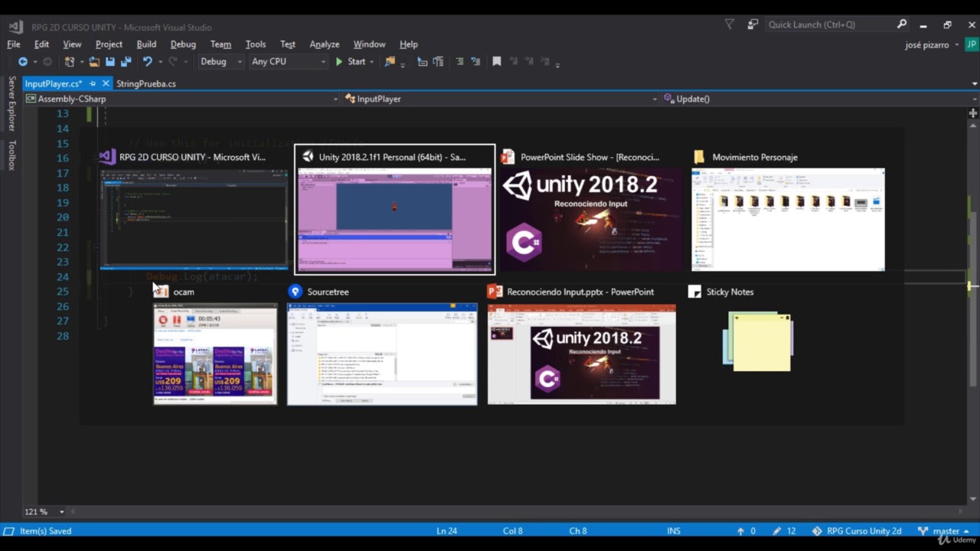Click the editor split handle above scrollbar

coord(973,113)
